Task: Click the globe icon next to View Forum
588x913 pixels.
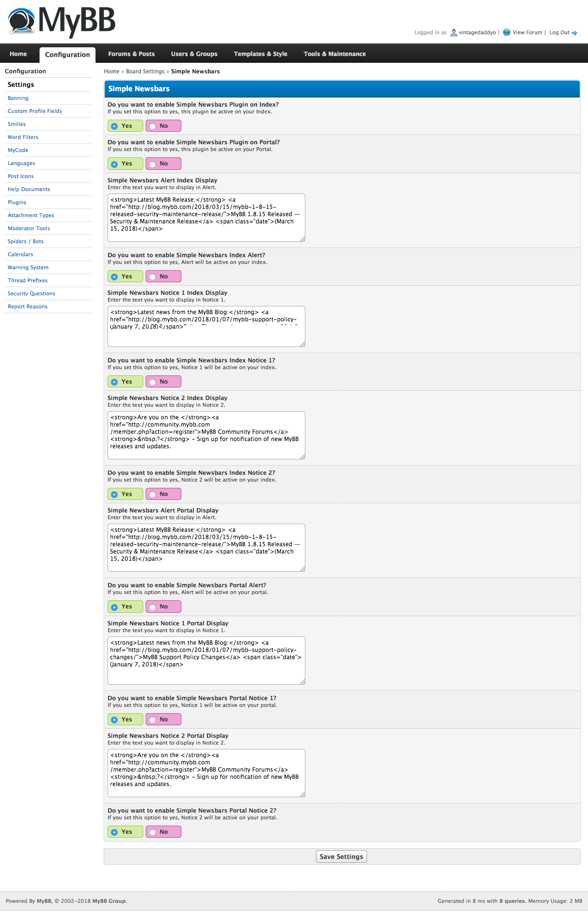Action: (x=506, y=32)
